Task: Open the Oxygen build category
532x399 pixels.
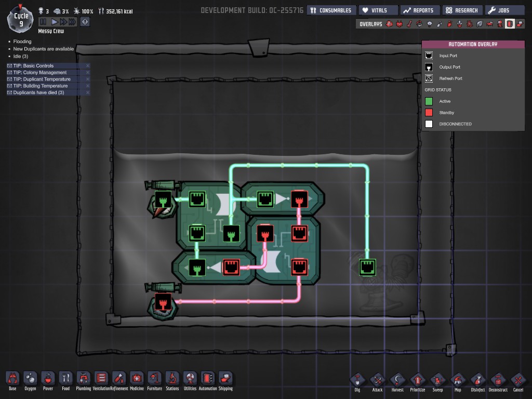Action: (x=30, y=379)
